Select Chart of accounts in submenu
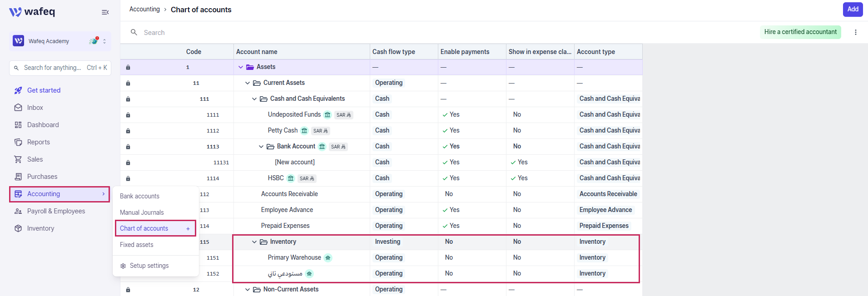The image size is (868, 296). point(144,228)
